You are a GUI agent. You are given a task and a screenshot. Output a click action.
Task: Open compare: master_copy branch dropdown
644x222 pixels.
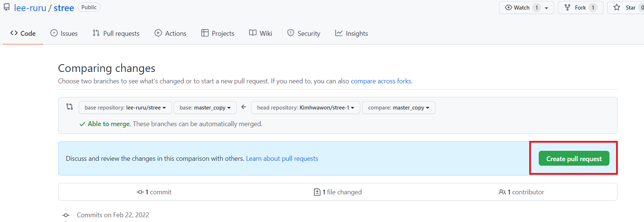point(399,108)
